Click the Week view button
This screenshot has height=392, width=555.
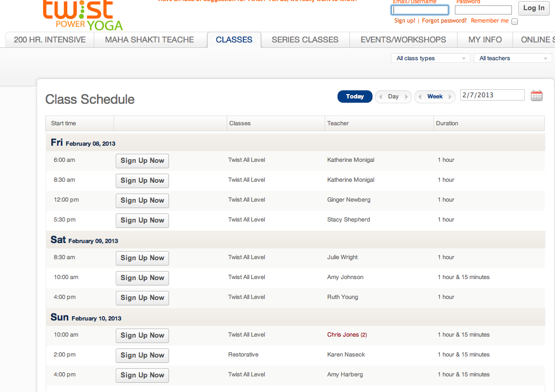click(x=435, y=96)
